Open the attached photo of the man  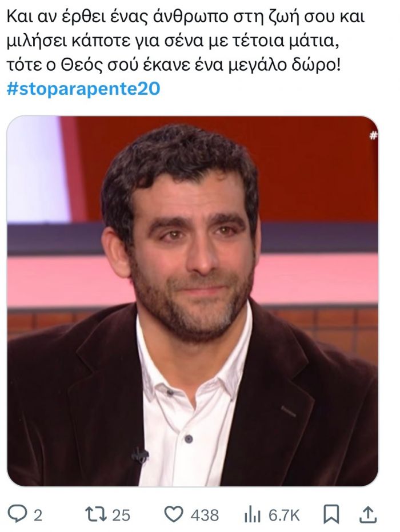point(193,301)
